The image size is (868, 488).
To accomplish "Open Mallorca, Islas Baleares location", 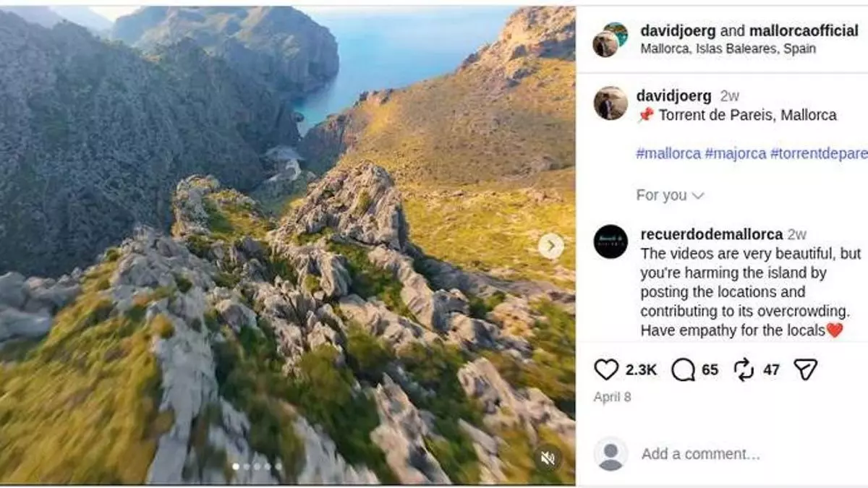I will point(728,48).
